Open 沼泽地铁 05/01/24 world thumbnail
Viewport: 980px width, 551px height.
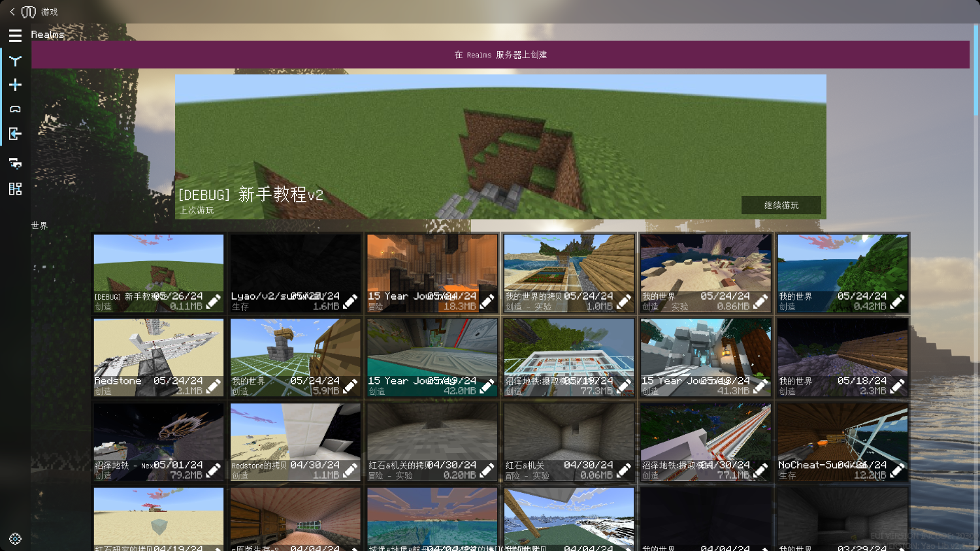click(x=159, y=442)
